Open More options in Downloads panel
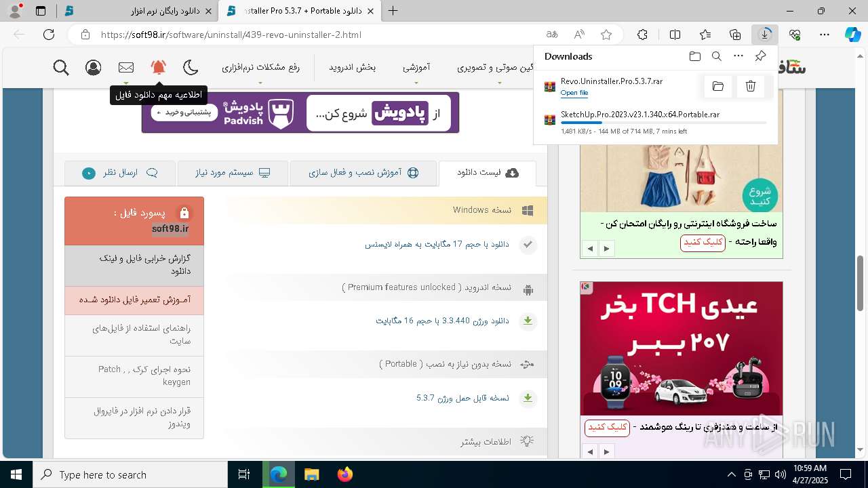Image resolution: width=868 pixels, height=488 pixels. pyautogui.click(x=738, y=56)
